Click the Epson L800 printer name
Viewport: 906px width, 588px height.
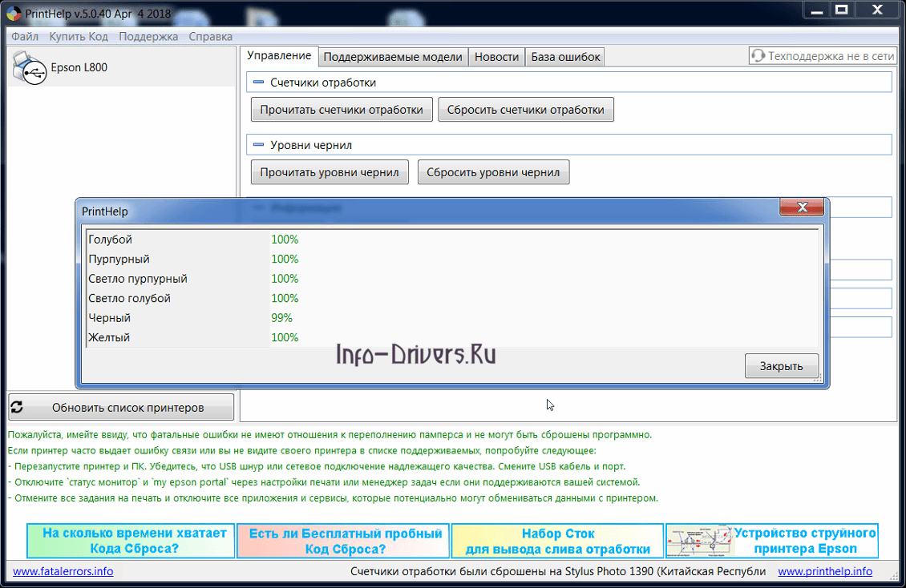tap(79, 67)
